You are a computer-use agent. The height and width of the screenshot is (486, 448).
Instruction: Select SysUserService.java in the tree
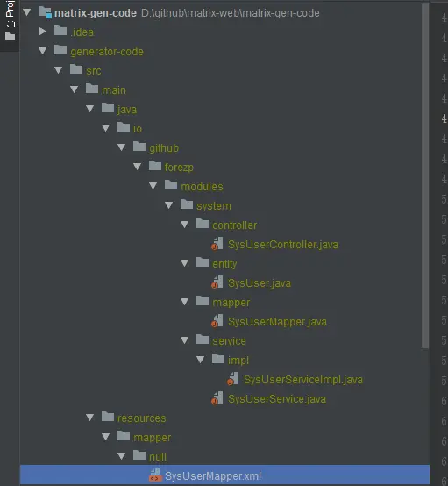click(277, 399)
